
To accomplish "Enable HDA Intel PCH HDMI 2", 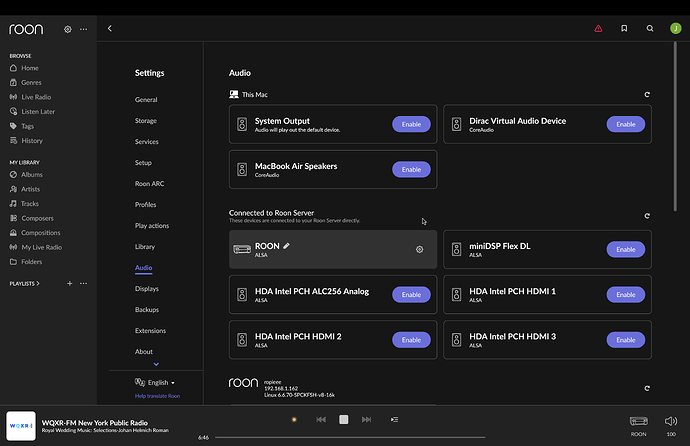I will [411, 340].
